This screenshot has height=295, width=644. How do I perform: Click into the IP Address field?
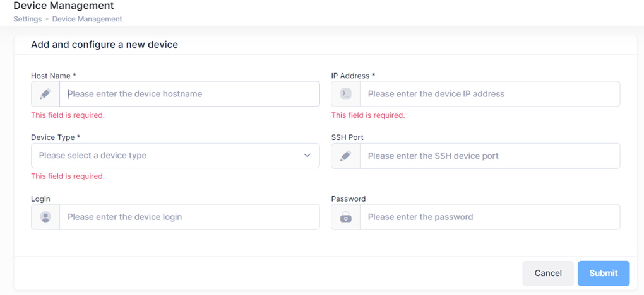[489, 94]
